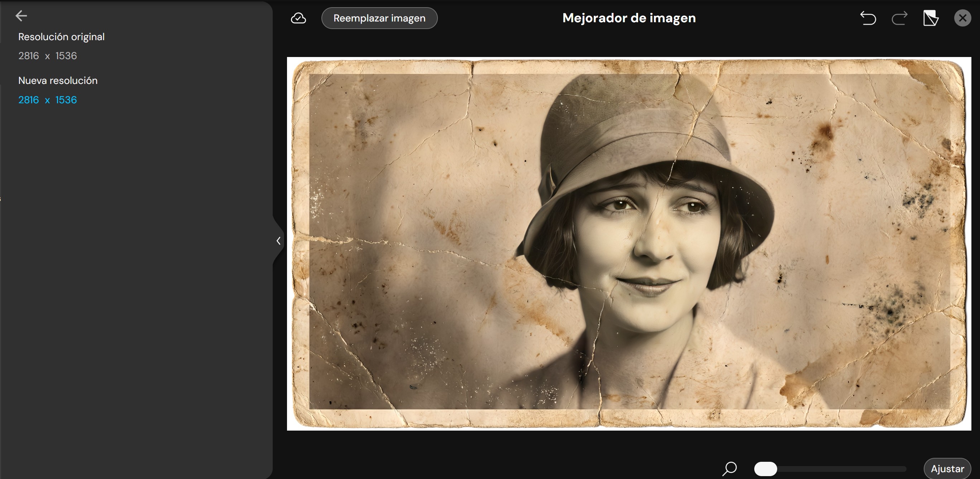Image resolution: width=980 pixels, height=479 pixels.
Task: Undo the last enhancement change
Action: (869, 18)
